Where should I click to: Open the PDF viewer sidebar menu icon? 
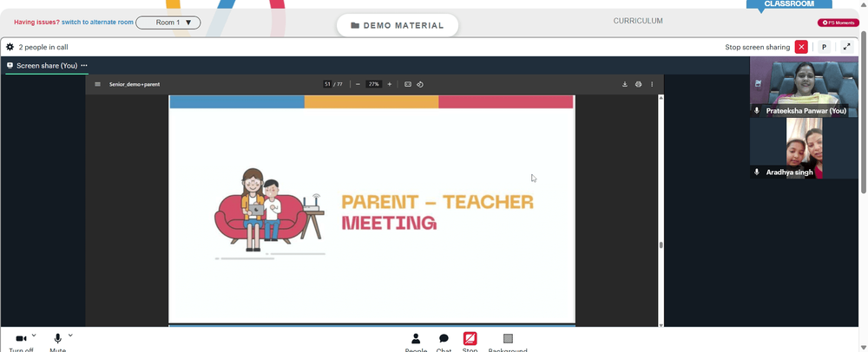97,84
